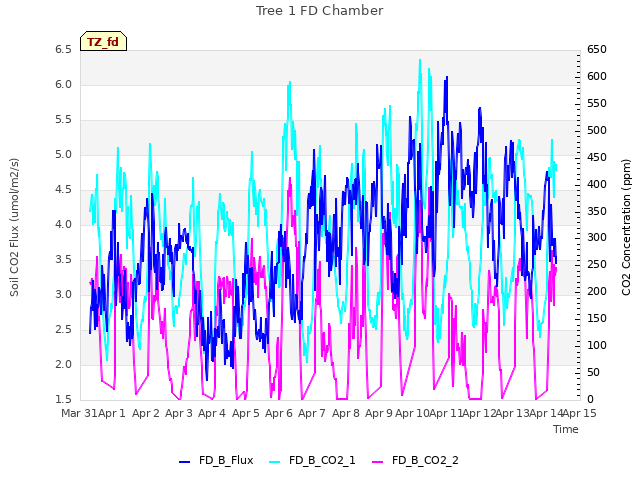Image resolution: width=640 pixels, height=480 pixels.
Task: Toggle FD_B_CO2_1 series in legend
Action: click(x=312, y=460)
